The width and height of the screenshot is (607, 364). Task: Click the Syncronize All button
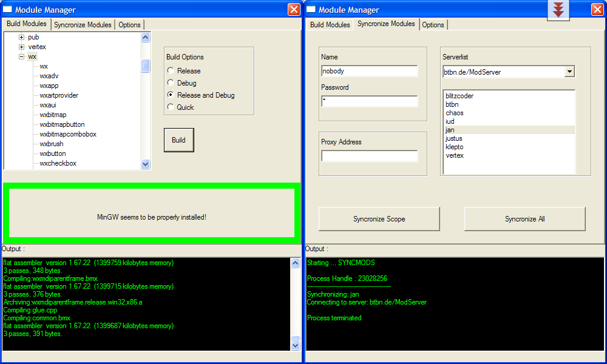pos(524,219)
